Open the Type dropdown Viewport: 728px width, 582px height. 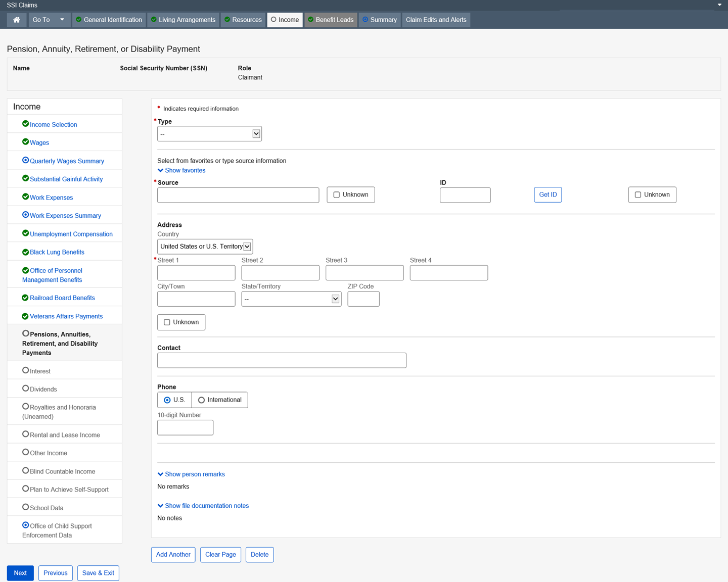click(209, 134)
